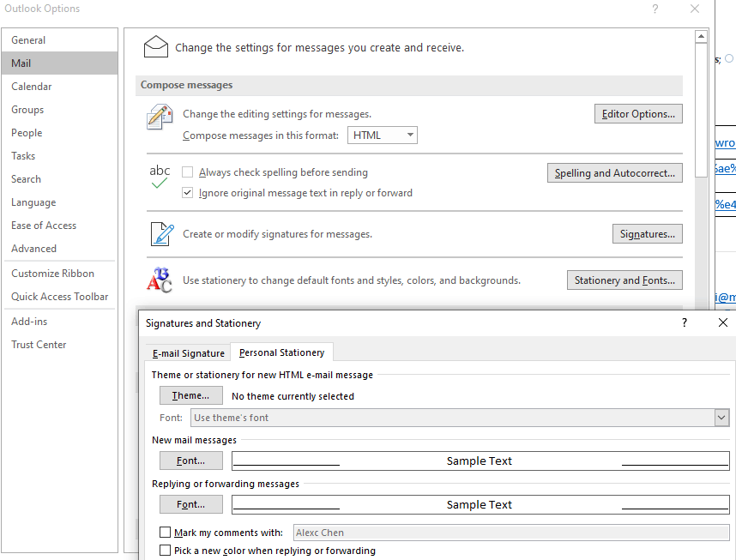Click the Mark my comments name field
Screen dimensions: 736x560
pyautogui.click(x=511, y=533)
